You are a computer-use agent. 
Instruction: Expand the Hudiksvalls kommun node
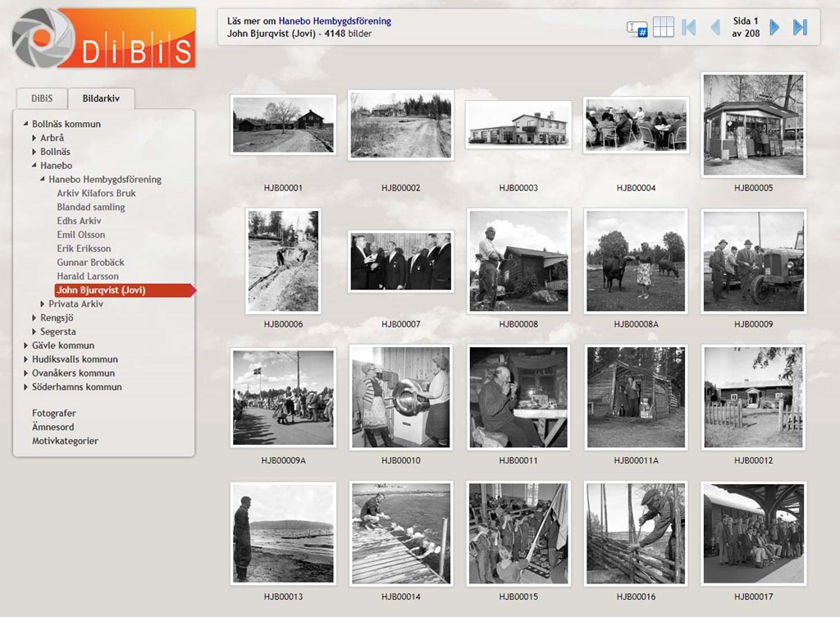25,359
